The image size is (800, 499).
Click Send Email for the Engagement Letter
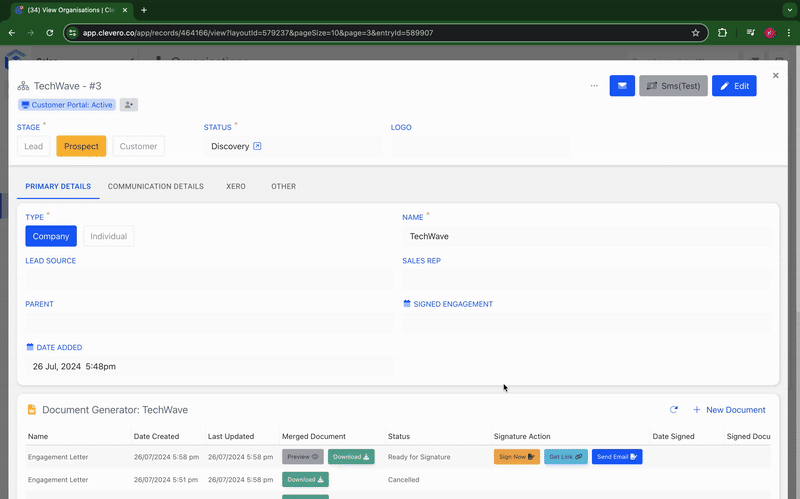click(617, 457)
